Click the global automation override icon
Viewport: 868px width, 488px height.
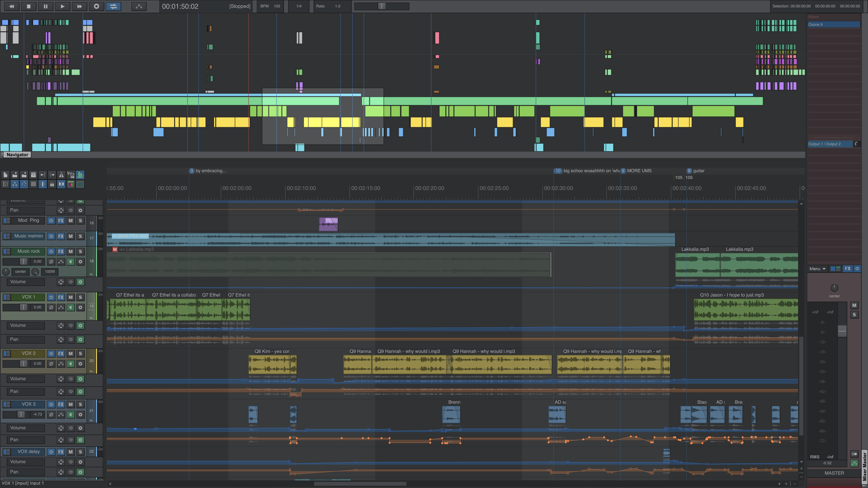(x=139, y=6)
